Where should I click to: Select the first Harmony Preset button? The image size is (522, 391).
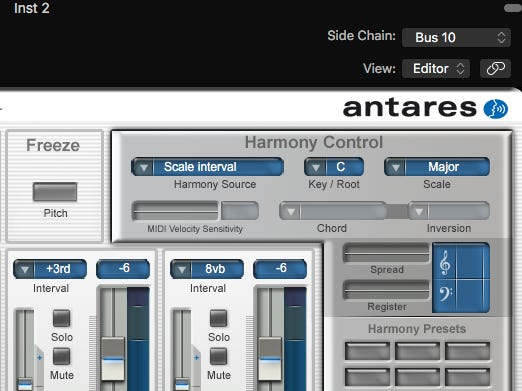[367, 351]
